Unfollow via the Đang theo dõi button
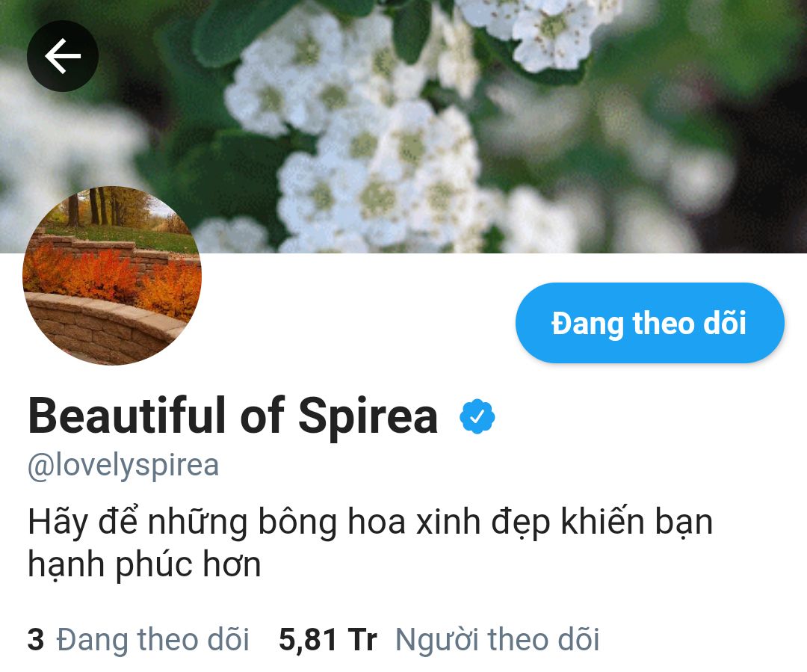The image size is (807, 672). pyautogui.click(x=649, y=323)
